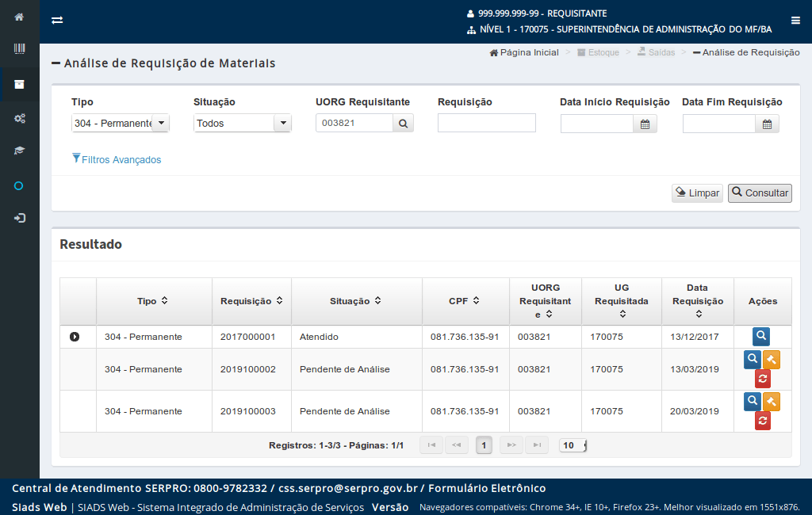Click Saídas breadcrumb
This screenshot has width=812, height=515.
click(x=656, y=53)
